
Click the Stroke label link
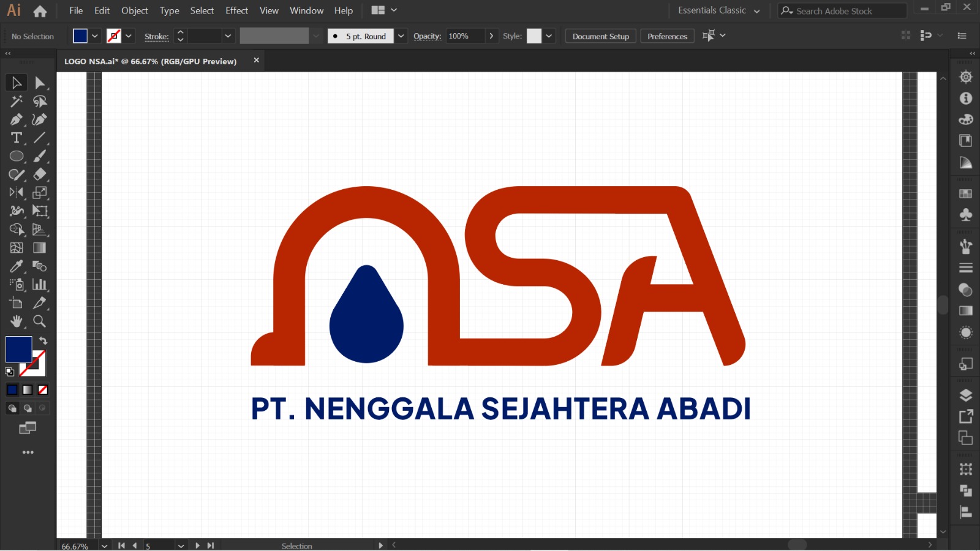point(157,37)
